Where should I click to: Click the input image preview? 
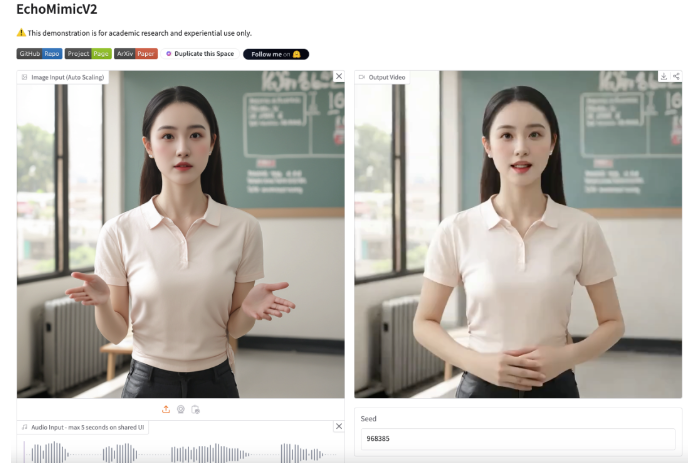pos(181,234)
